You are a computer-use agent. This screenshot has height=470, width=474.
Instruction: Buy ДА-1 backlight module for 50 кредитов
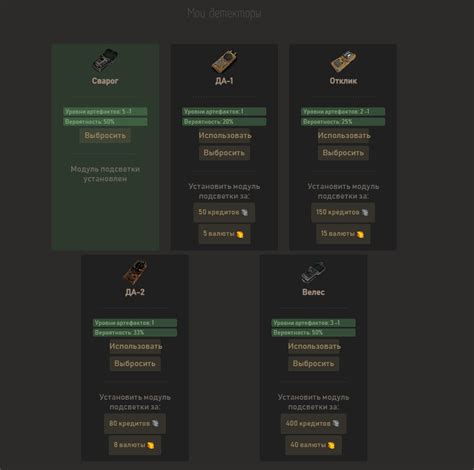(x=224, y=212)
